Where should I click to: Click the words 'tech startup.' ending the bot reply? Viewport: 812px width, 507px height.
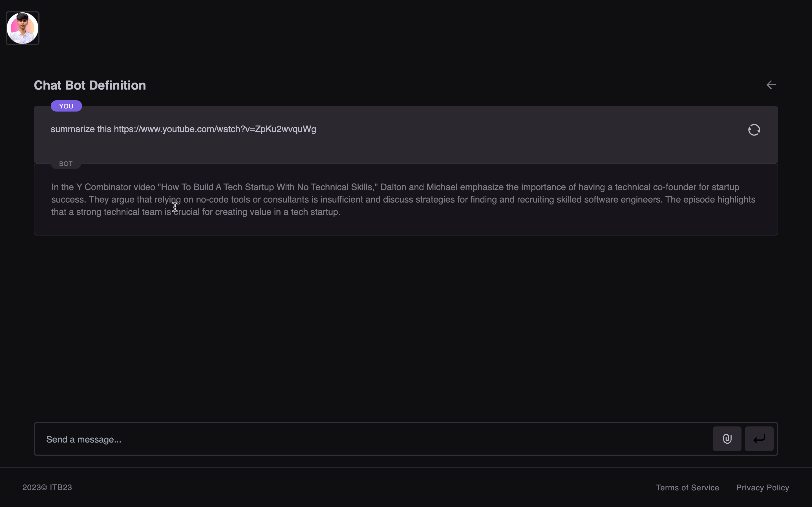pyautogui.click(x=315, y=212)
